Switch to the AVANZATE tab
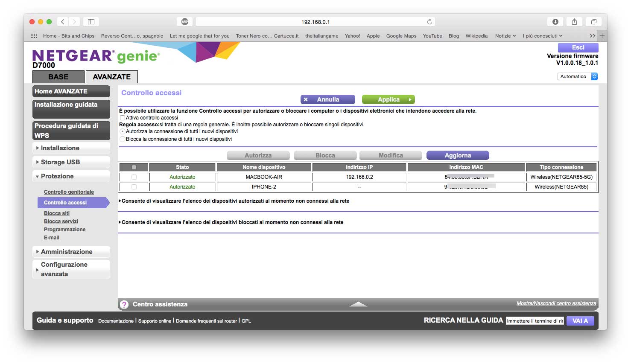The height and width of the screenshot is (364, 631). coord(112,77)
